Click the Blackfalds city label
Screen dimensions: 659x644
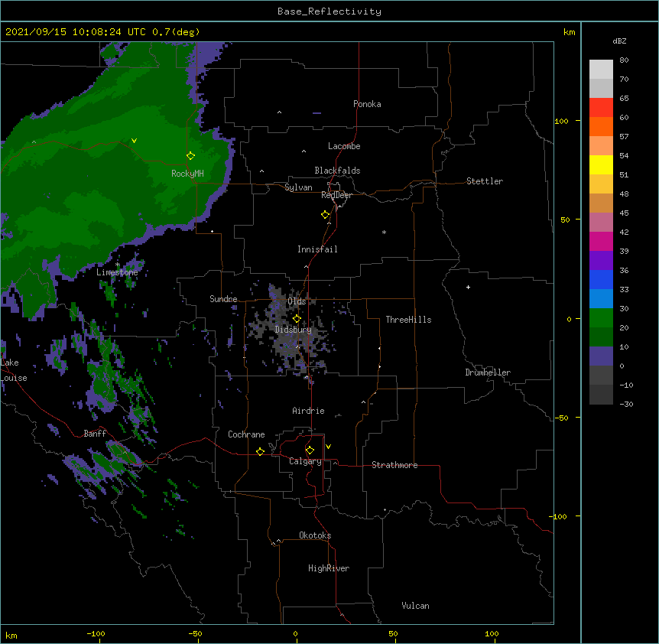click(x=337, y=171)
